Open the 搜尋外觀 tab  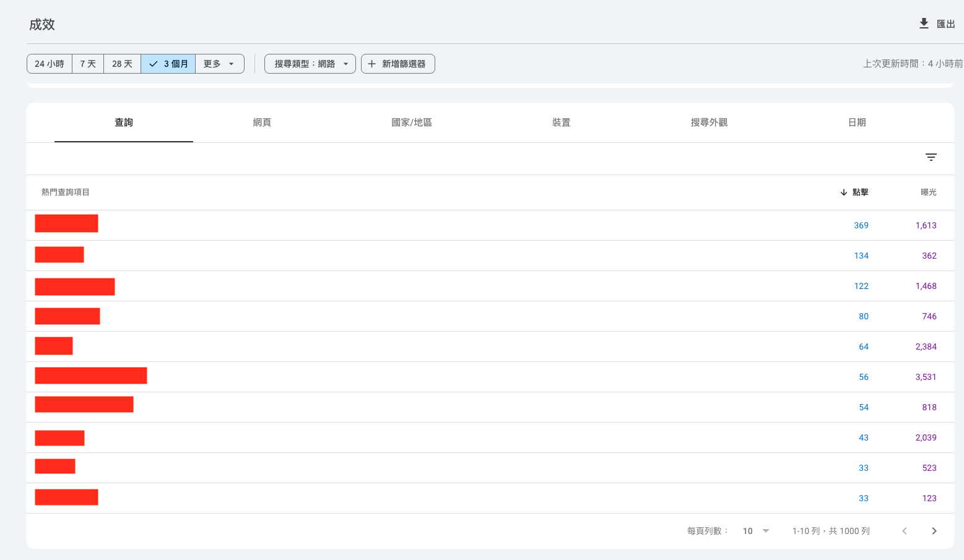[709, 123]
